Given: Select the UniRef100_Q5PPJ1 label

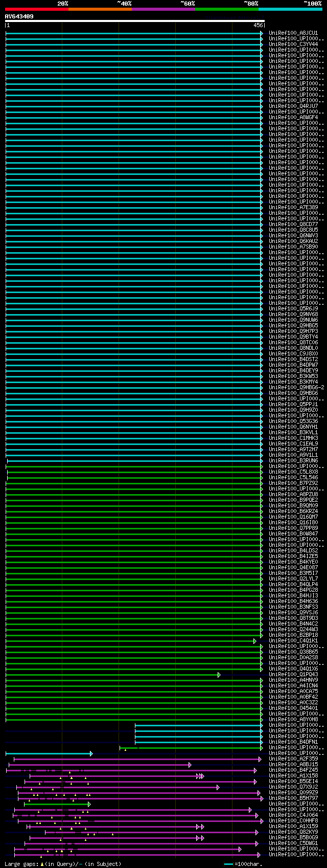Looking at the screenshot, I should click(293, 405).
